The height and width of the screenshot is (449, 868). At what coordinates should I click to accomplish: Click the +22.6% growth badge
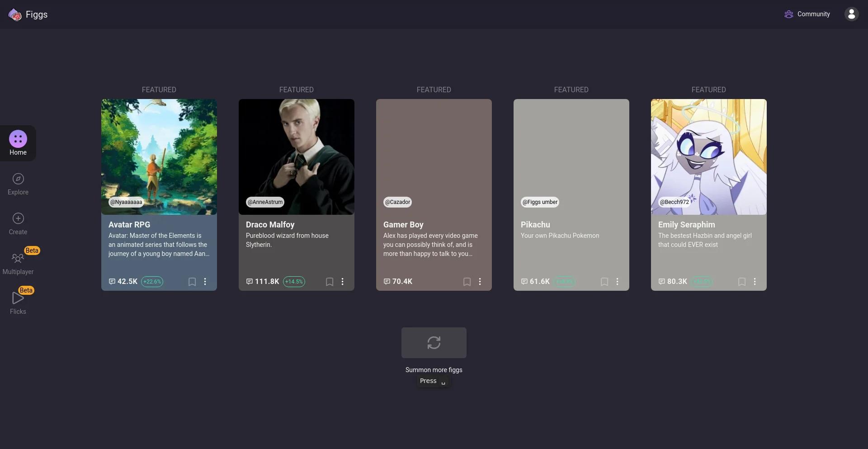coord(152,282)
